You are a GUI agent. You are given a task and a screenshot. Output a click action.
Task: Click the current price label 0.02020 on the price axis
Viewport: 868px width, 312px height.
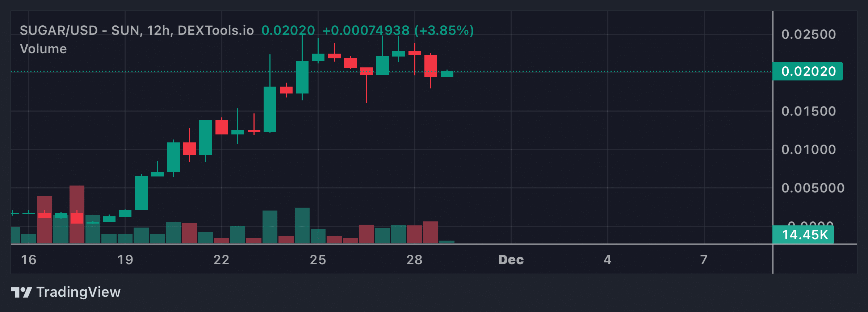tap(808, 71)
